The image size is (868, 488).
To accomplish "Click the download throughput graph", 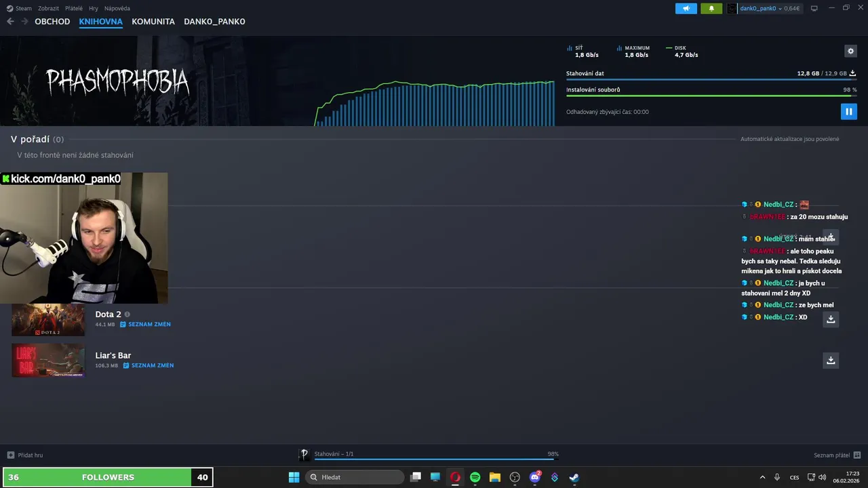I will [x=434, y=103].
